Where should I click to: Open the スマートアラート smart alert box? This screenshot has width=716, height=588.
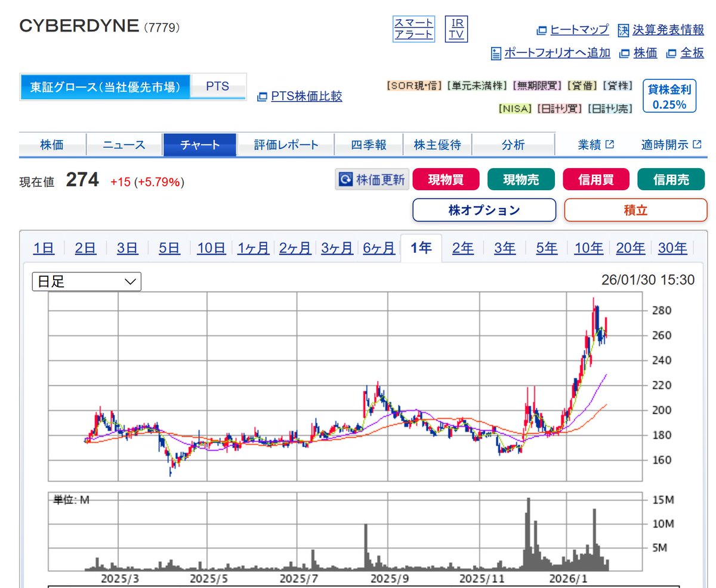(413, 29)
